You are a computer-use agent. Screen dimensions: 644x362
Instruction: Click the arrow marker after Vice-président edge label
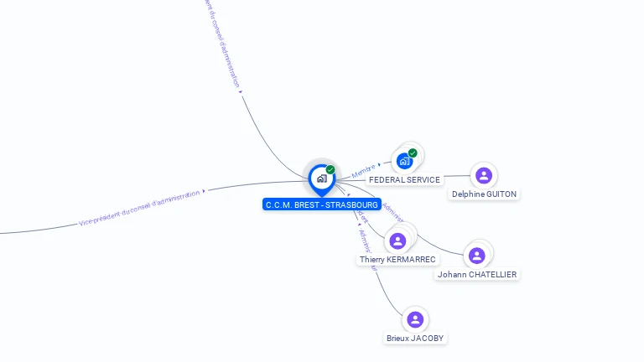tap(204, 191)
